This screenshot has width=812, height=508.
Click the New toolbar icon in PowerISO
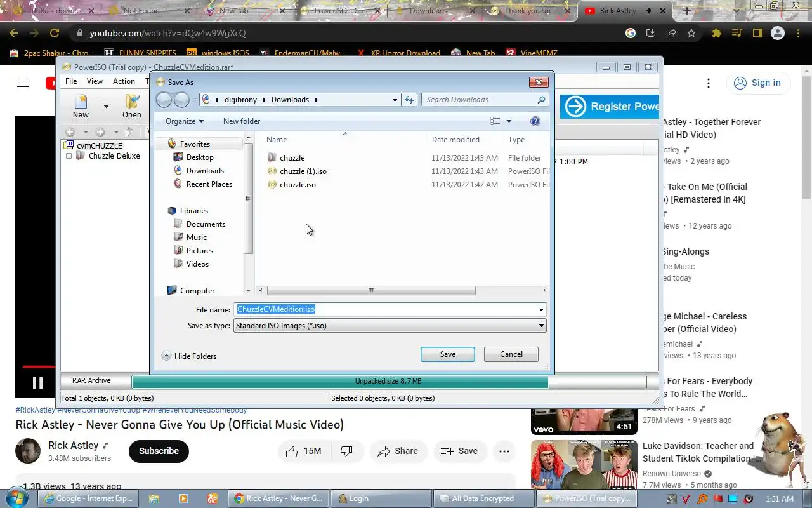(81, 106)
